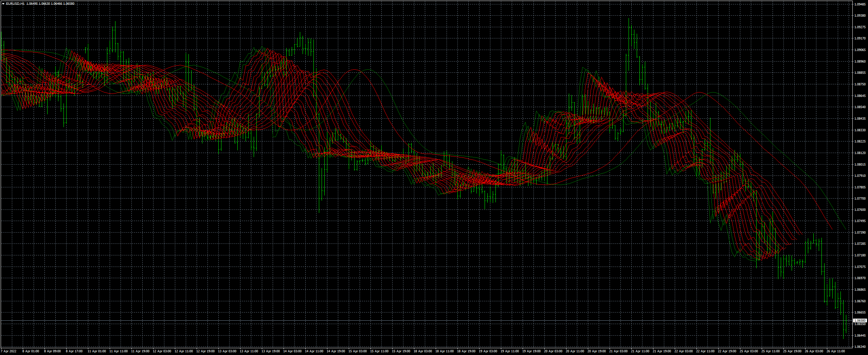Screen dimensions: 868x355
Task: Click the 8 Apr 17:00 time label
Action: (74, 351)
